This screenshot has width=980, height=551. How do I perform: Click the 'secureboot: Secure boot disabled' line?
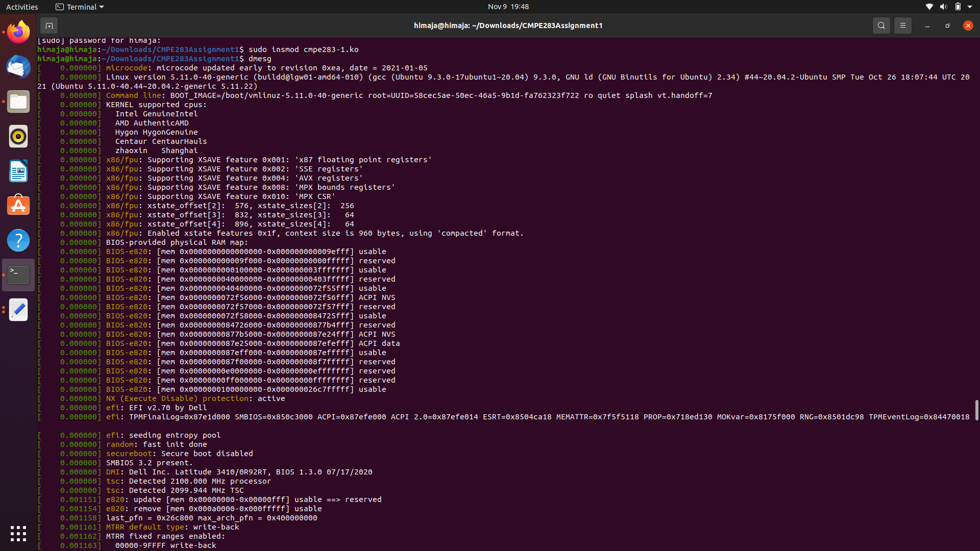coord(179,454)
